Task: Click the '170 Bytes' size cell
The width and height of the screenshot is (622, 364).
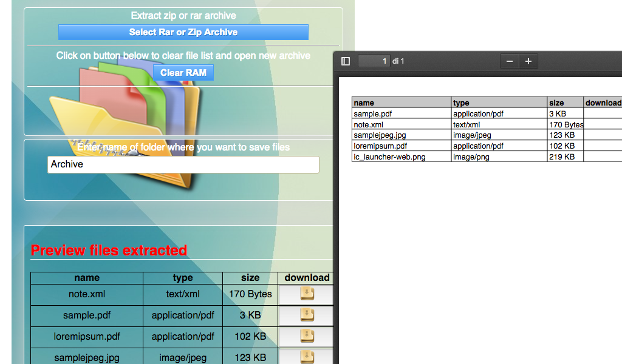Action: click(250, 294)
